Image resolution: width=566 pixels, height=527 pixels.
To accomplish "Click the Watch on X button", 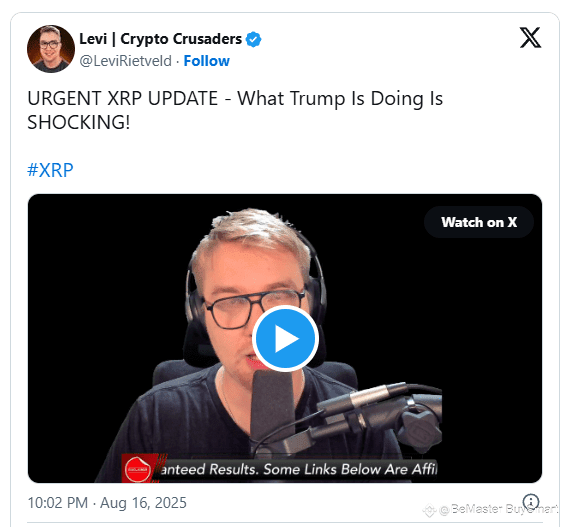I will (479, 222).
